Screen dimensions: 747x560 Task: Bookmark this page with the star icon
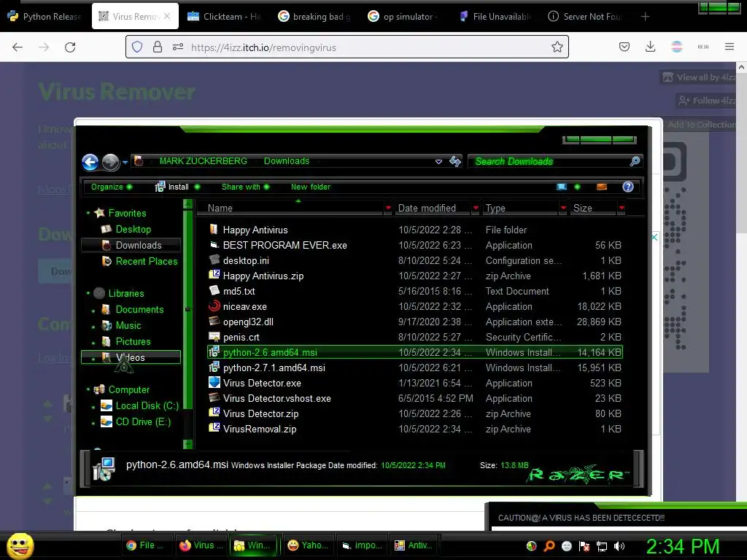pyautogui.click(x=557, y=47)
